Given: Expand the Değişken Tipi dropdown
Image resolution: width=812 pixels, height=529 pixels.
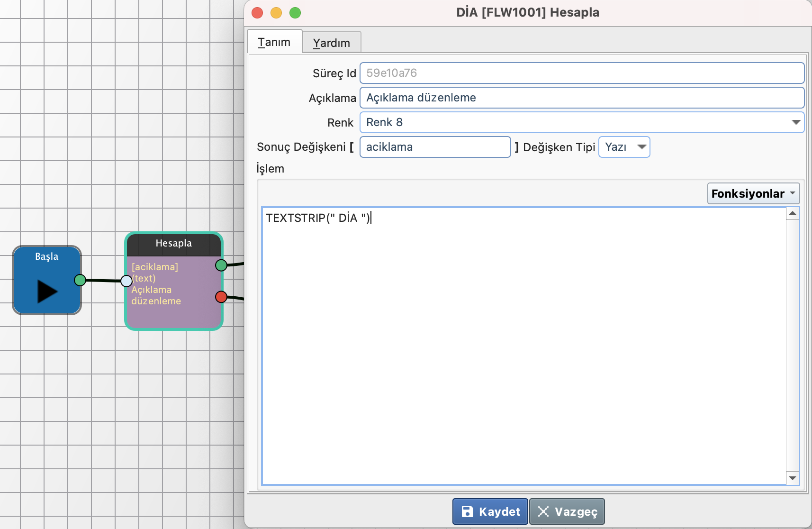Looking at the screenshot, I should tap(624, 147).
